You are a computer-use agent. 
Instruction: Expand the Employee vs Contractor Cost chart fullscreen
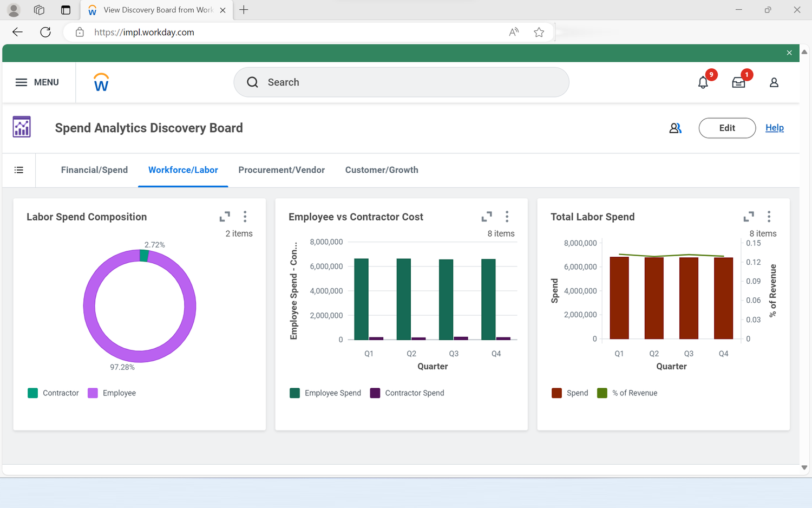tap(487, 216)
